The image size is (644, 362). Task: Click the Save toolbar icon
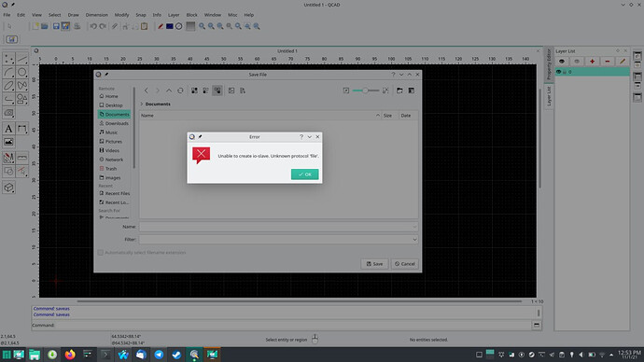click(x=56, y=26)
